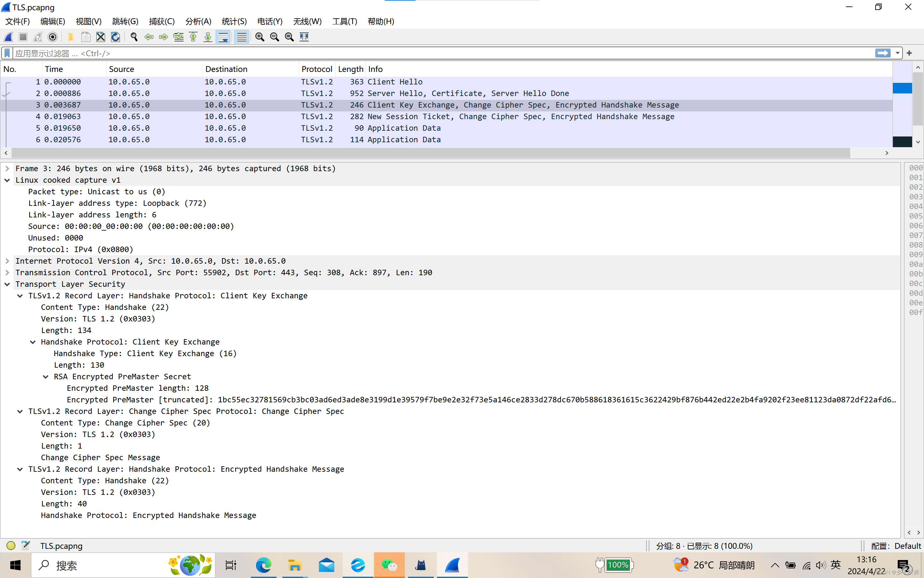Zoom out the main window text
This screenshot has width=924, height=578.
275,37
